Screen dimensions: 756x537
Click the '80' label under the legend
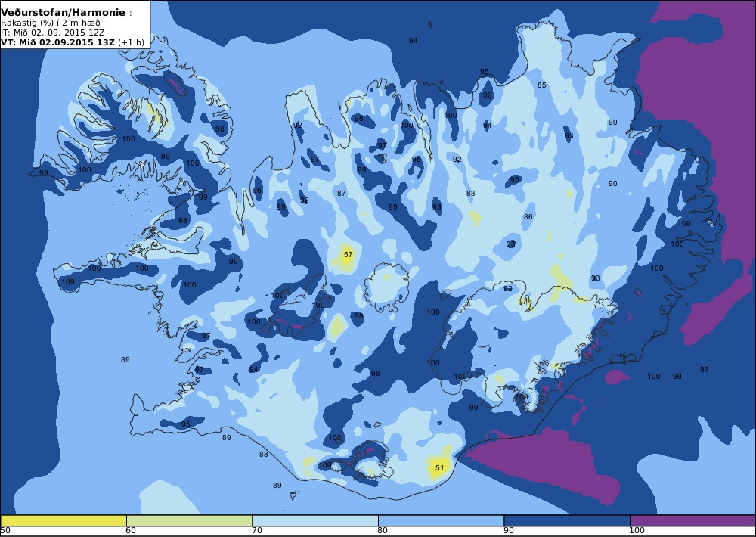click(x=383, y=531)
